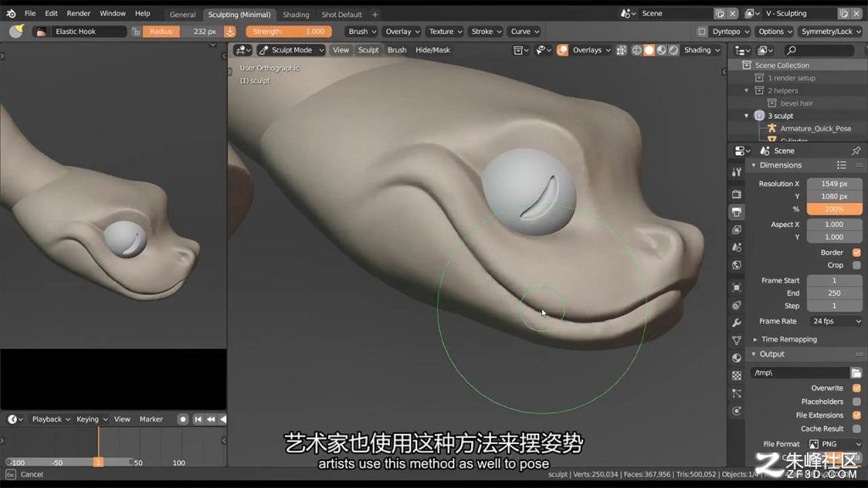The width and height of the screenshot is (868, 488).
Task: Toggle auto keying record button
Action: pyautogui.click(x=183, y=419)
